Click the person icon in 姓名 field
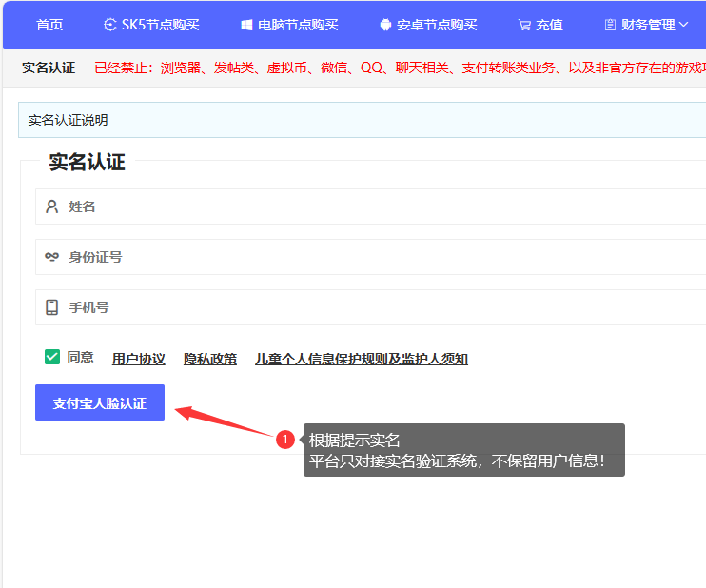 [x=52, y=206]
